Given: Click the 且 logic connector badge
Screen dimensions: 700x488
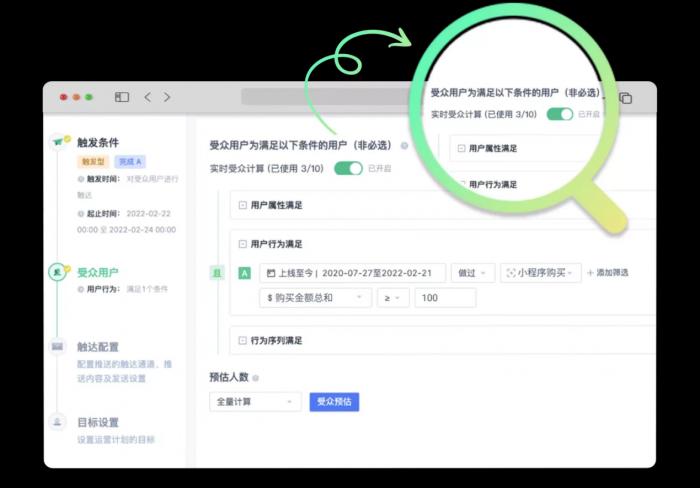Looking at the screenshot, I should pyautogui.click(x=217, y=273).
